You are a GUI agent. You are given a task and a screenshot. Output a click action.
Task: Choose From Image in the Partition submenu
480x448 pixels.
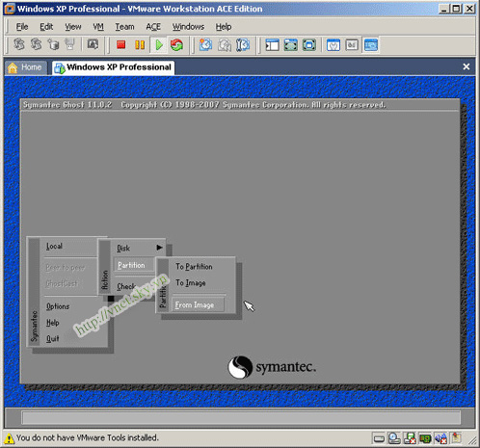(x=198, y=305)
